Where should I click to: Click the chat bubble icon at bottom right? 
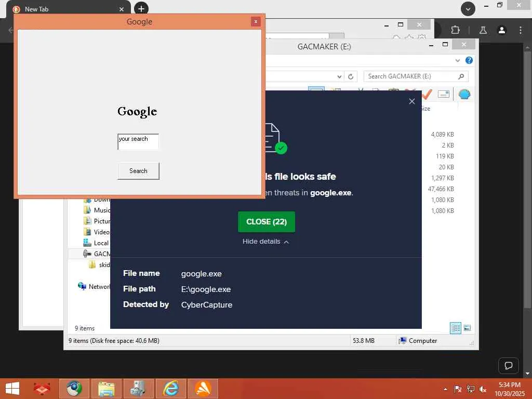click(508, 365)
